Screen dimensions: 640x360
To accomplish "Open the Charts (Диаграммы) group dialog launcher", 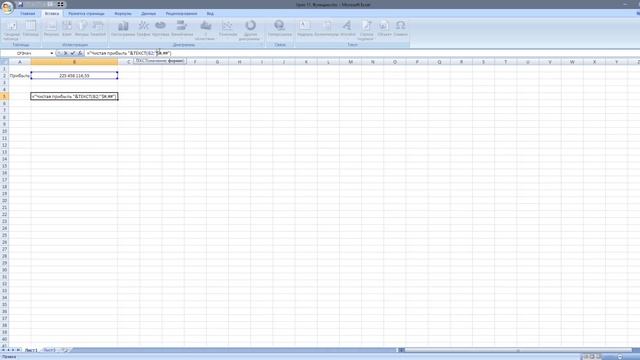I will (261, 45).
